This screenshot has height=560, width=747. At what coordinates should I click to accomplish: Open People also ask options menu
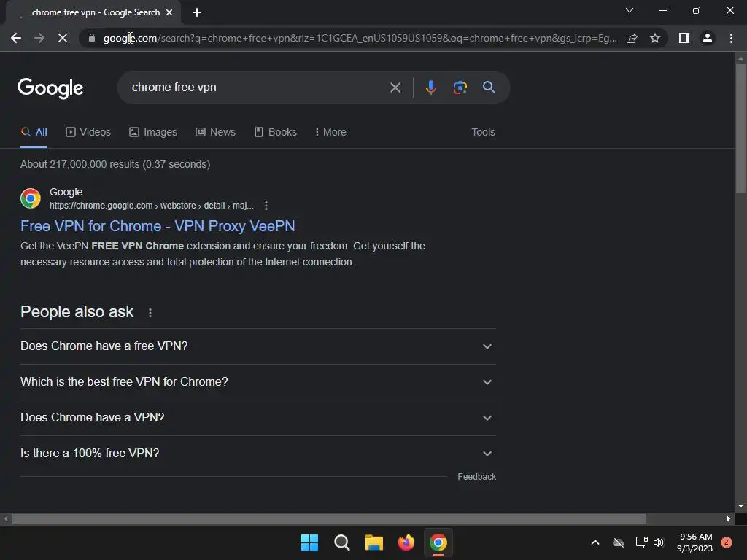click(150, 312)
